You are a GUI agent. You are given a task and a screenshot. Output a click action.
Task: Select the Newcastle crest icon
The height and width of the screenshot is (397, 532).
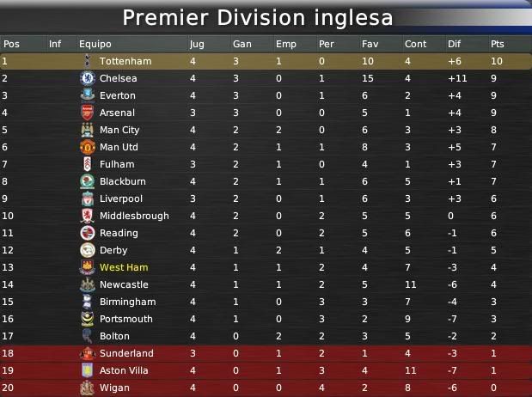(88, 284)
